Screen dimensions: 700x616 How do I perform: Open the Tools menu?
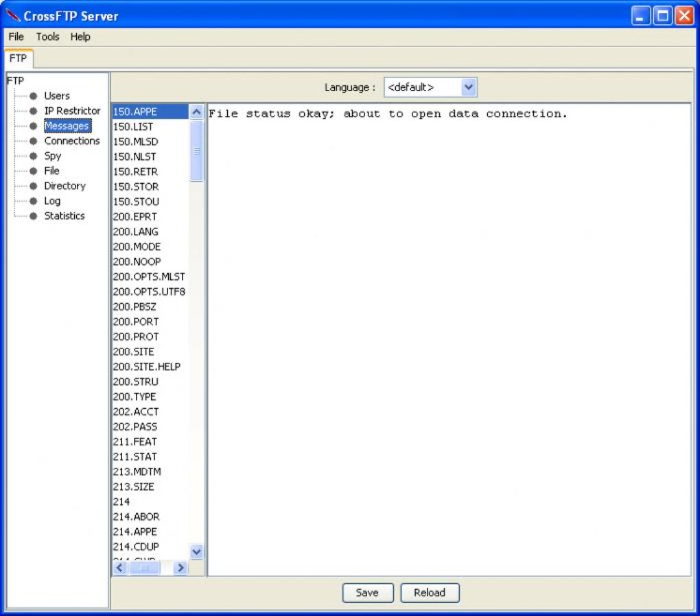pyautogui.click(x=47, y=37)
